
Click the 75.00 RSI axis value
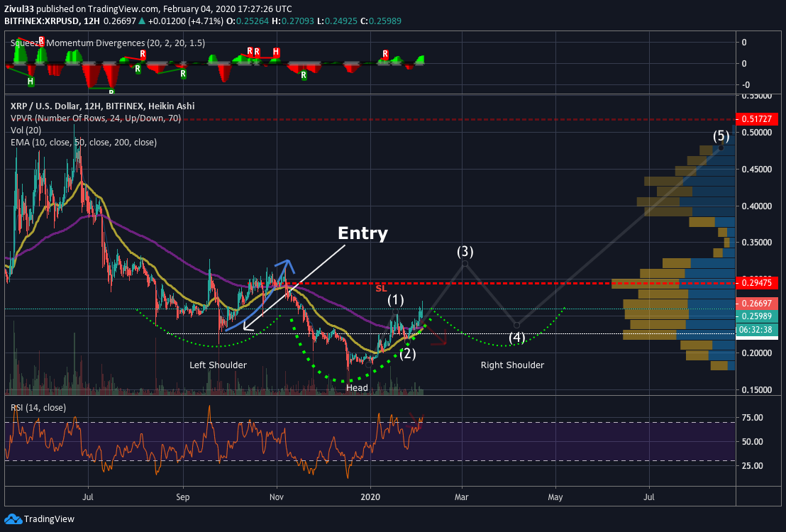coord(753,418)
